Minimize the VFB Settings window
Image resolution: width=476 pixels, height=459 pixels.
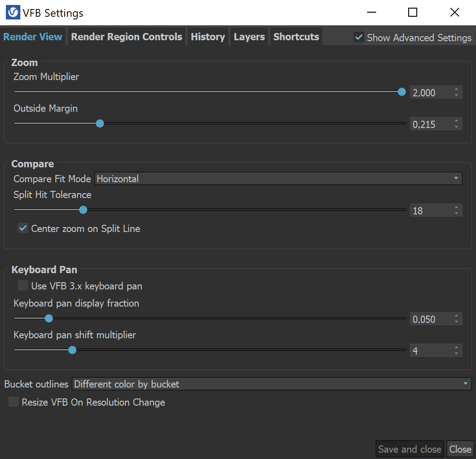click(372, 13)
